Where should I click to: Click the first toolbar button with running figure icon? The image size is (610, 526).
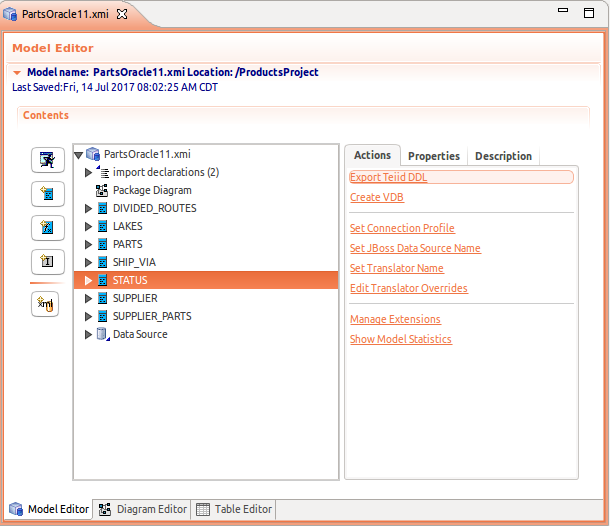pyautogui.click(x=48, y=160)
